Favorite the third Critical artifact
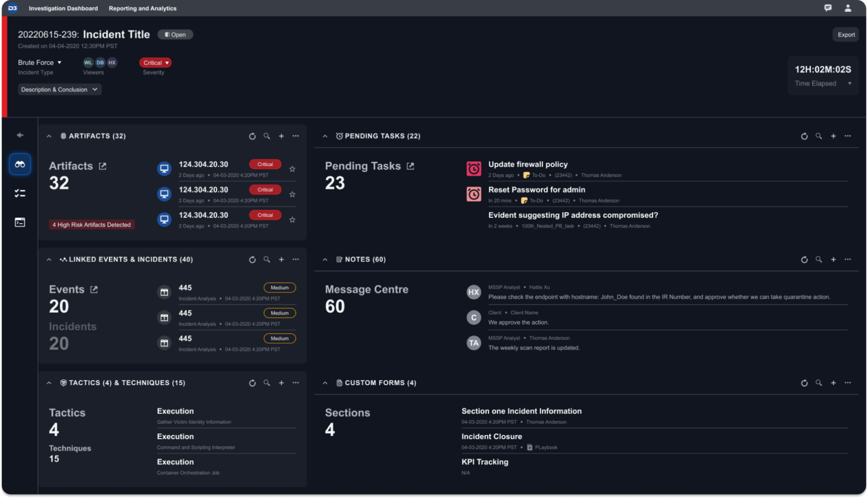 click(x=292, y=219)
